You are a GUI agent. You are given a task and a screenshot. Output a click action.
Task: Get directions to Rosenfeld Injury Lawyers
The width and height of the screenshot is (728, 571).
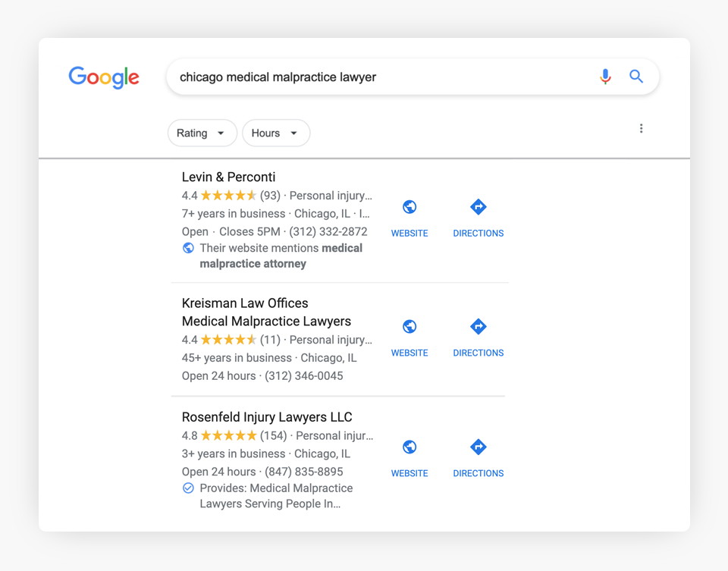tap(478, 447)
